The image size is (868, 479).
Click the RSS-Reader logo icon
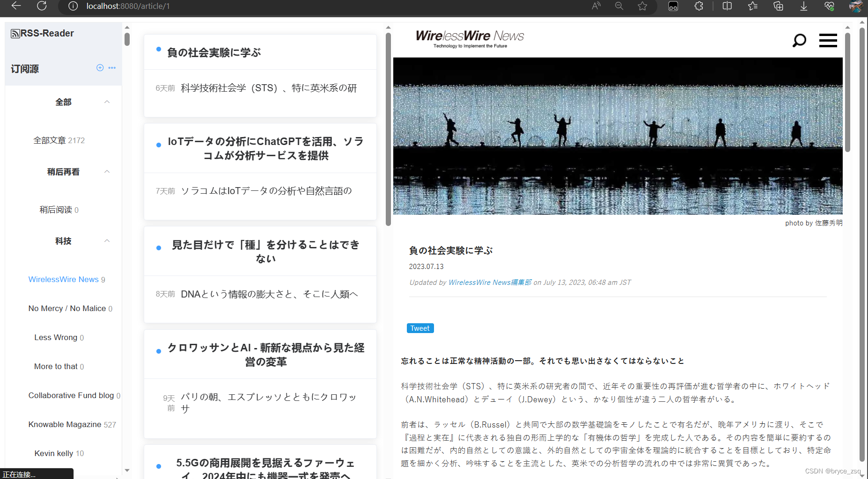pyautogui.click(x=15, y=33)
